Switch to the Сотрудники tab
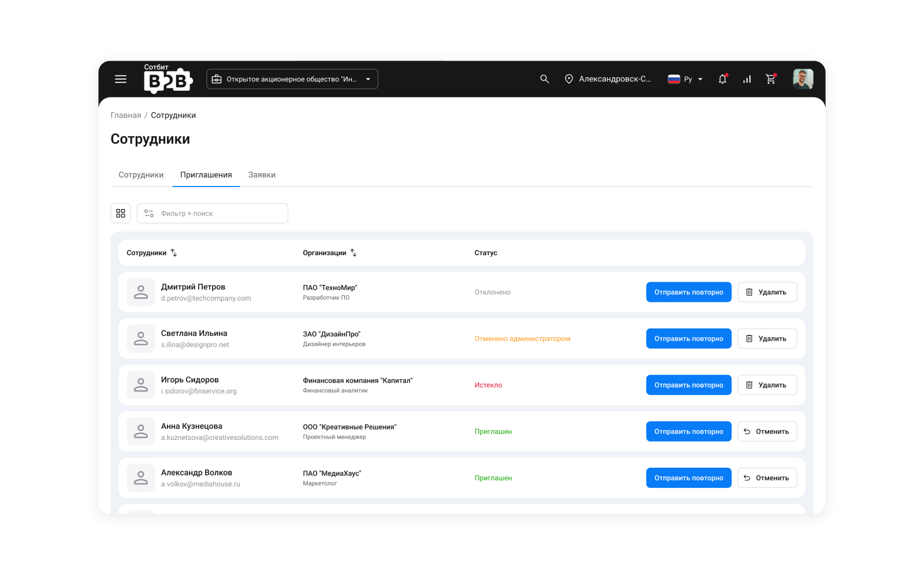Viewport: 924px width, 575px height. coord(141,175)
